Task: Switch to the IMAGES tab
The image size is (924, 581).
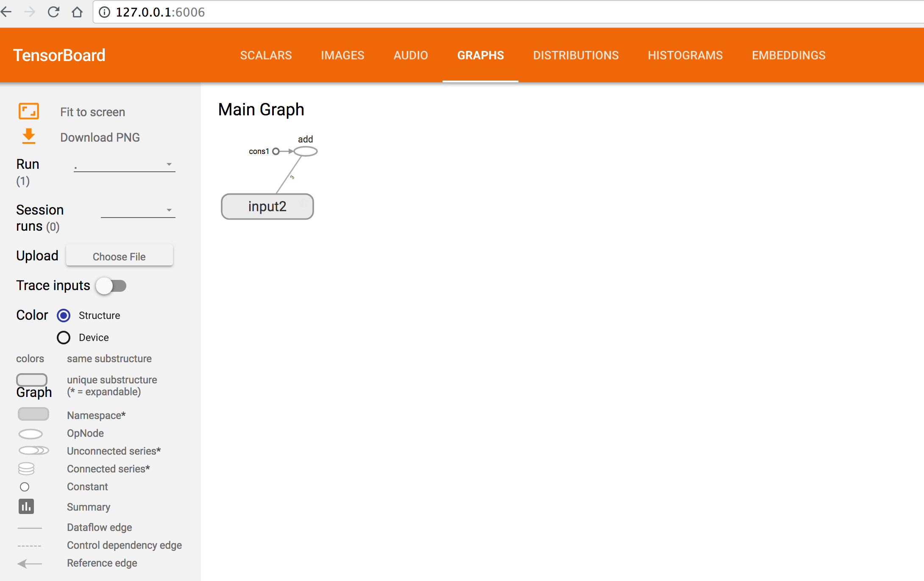Action: (342, 55)
